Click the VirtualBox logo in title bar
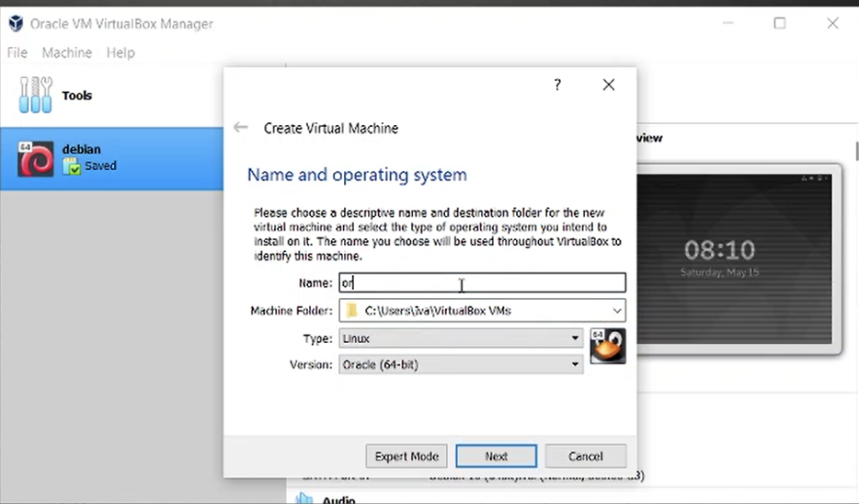 click(16, 23)
